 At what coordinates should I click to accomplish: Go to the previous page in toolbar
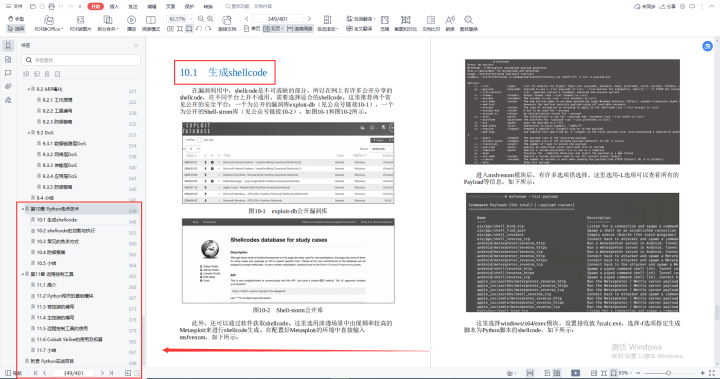tap(247, 19)
